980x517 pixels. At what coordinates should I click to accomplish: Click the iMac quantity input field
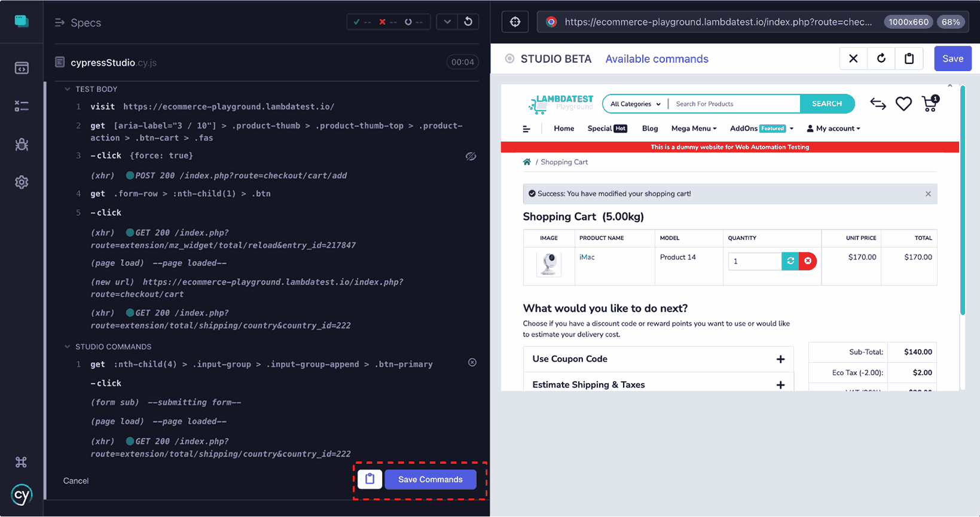pyautogui.click(x=755, y=261)
